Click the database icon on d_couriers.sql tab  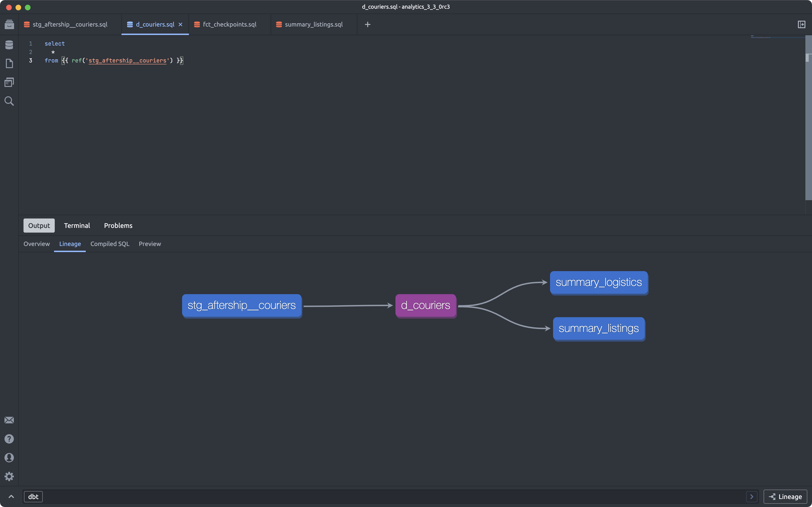pos(130,24)
